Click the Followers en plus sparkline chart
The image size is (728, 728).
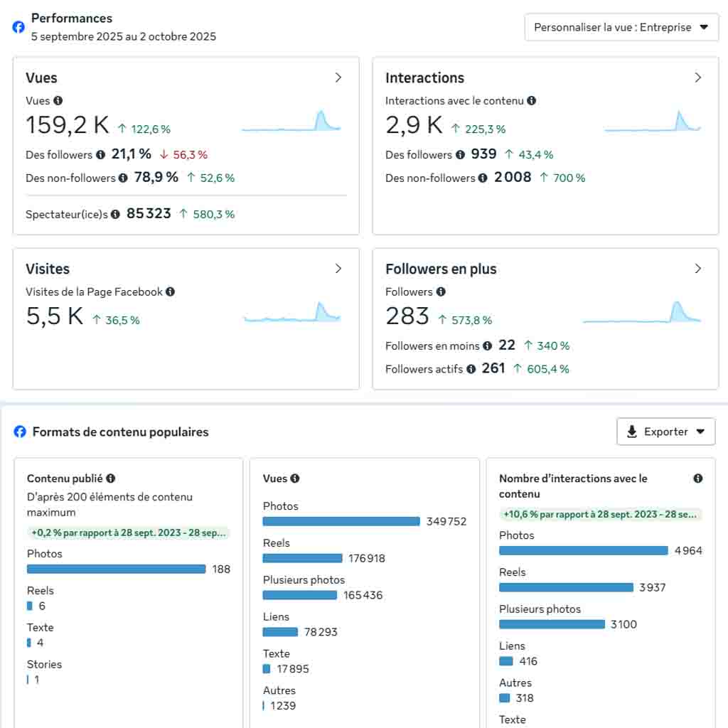642,312
